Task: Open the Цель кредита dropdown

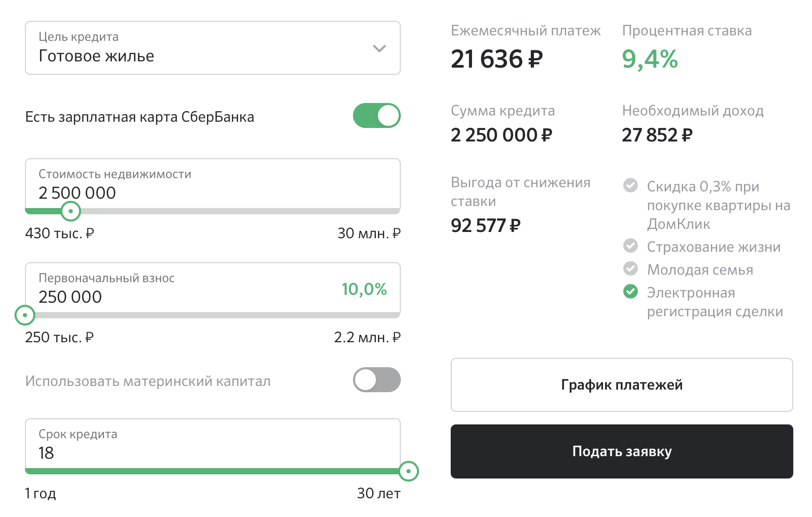Action: 213,48
